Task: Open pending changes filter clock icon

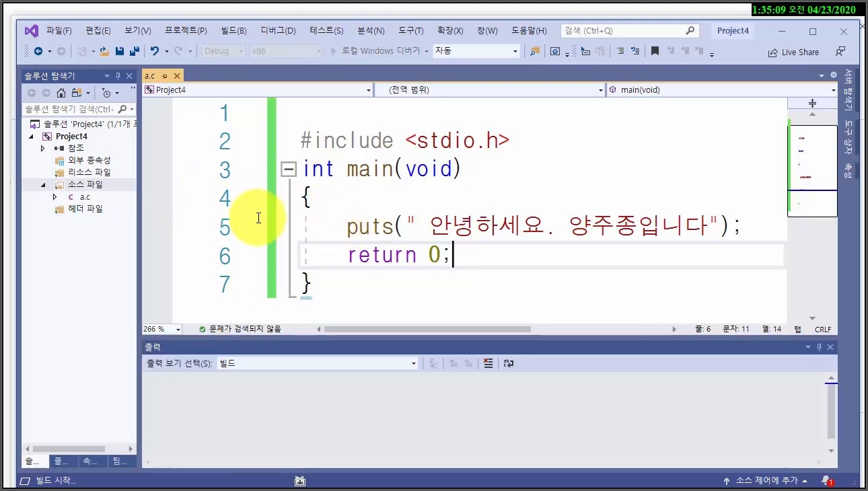Action: coord(106,93)
